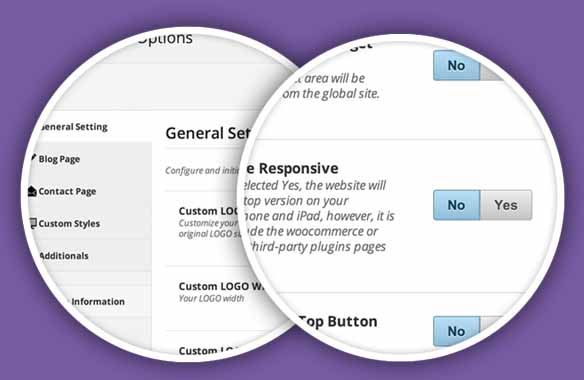
Task: Select the Additionals sidebar item
Action: point(64,256)
